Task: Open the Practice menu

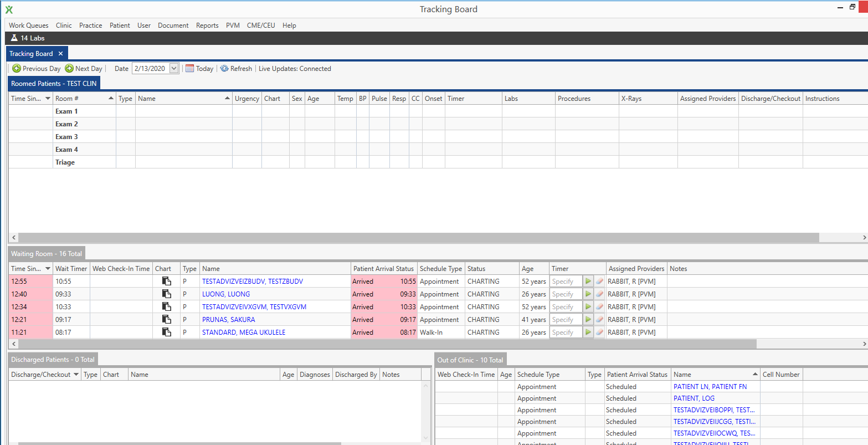Action: tap(91, 25)
